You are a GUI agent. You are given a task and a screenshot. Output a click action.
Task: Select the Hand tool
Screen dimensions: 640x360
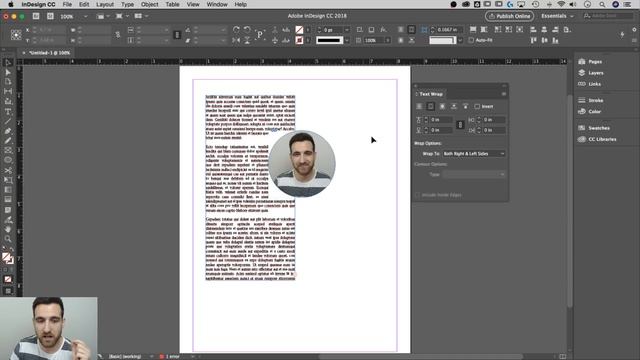[8, 229]
